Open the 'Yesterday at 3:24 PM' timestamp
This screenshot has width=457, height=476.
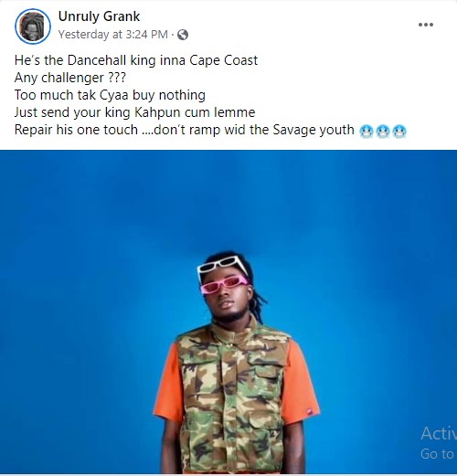[x=113, y=35]
